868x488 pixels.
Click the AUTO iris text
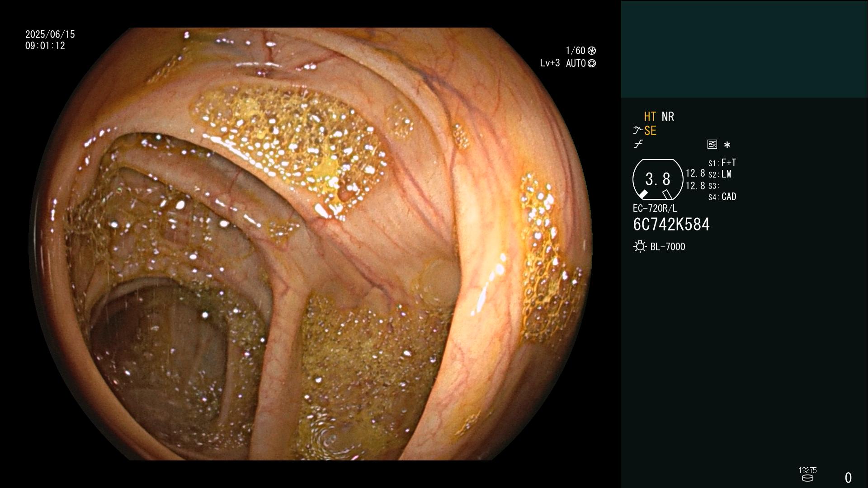click(576, 63)
